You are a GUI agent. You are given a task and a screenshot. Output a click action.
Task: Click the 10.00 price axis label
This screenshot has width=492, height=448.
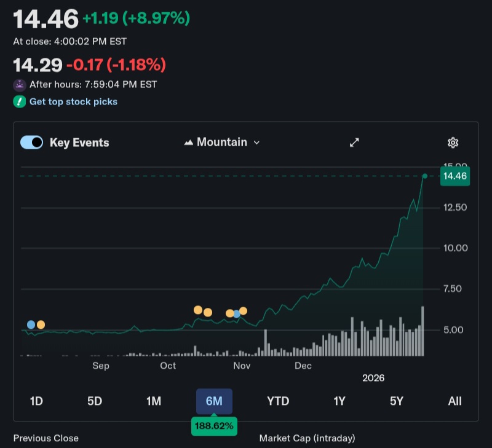(455, 248)
